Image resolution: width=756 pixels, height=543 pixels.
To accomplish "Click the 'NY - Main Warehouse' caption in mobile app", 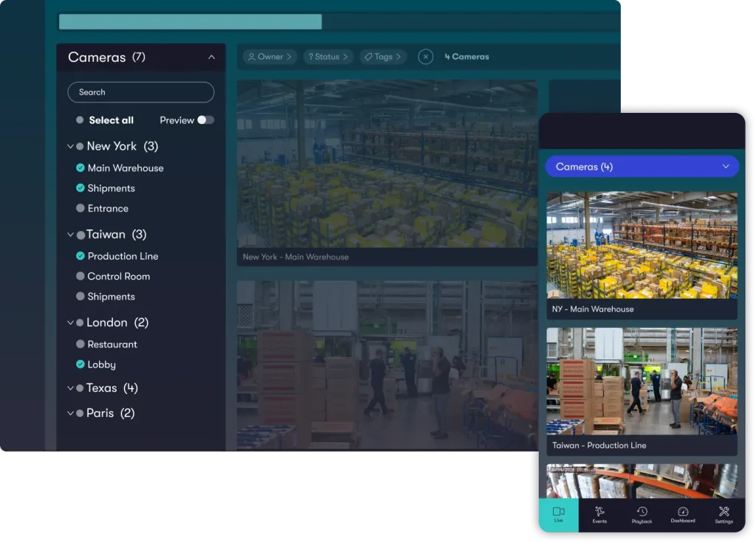I will [x=593, y=309].
